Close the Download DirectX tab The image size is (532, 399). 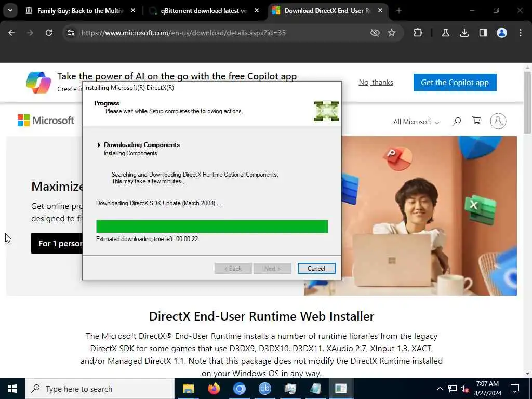coord(380,11)
